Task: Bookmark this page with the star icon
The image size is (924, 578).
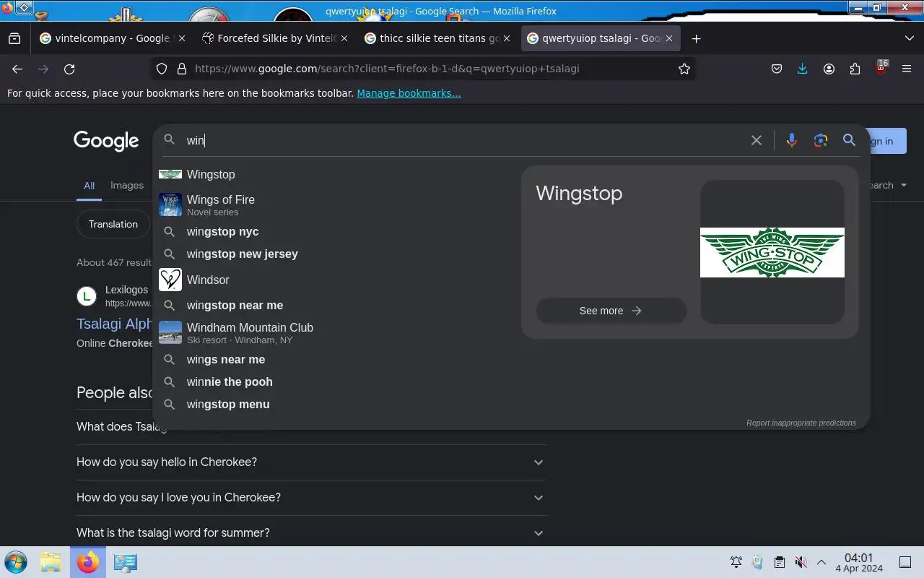Action: pyautogui.click(x=684, y=69)
